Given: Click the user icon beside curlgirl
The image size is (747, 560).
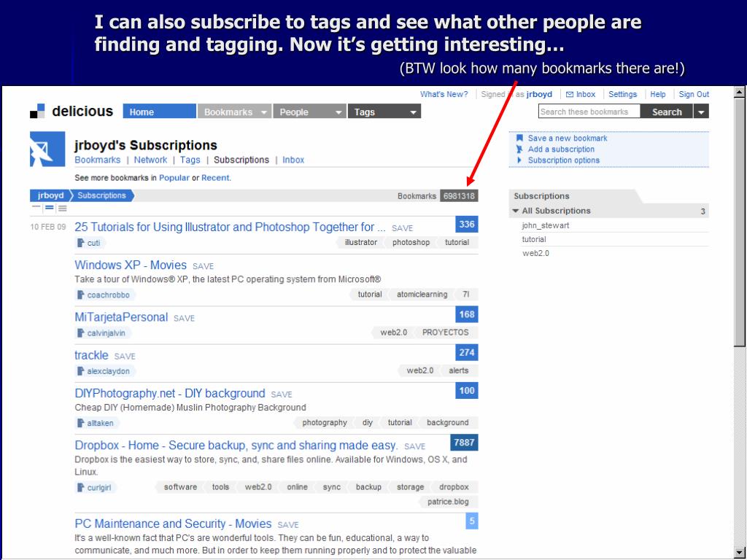Looking at the screenshot, I should click(80, 488).
